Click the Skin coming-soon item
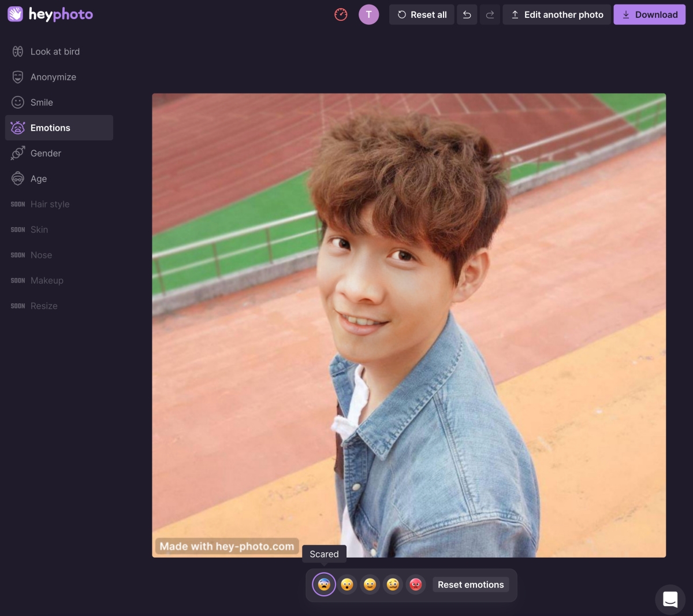The height and width of the screenshot is (616, 693). [x=59, y=229]
